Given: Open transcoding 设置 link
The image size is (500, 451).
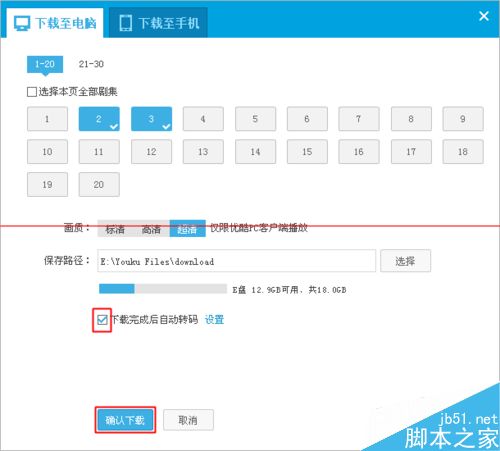Looking at the screenshot, I should pyautogui.click(x=214, y=320).
